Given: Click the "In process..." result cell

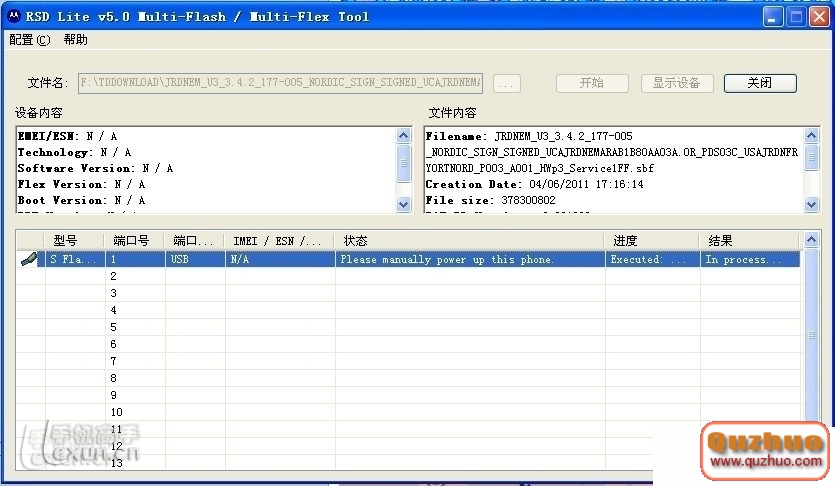Looking at the screenshot, I should click(x=750, y=259).
